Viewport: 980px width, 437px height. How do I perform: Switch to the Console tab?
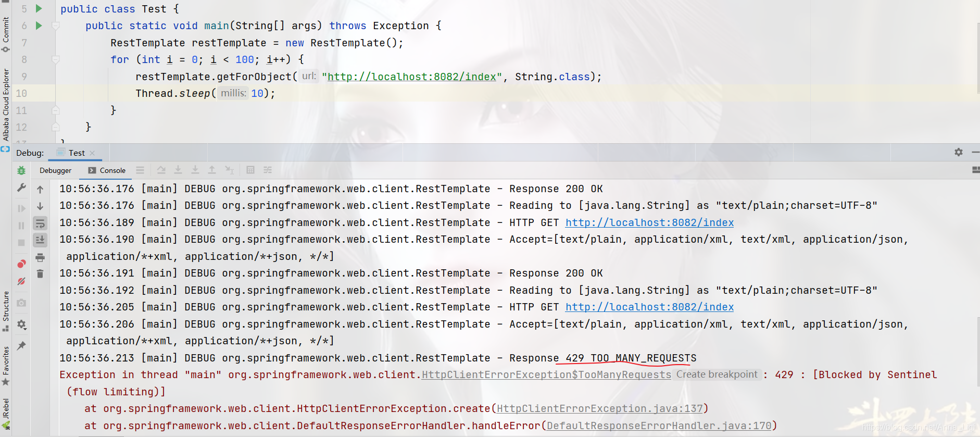pos(107,170)
